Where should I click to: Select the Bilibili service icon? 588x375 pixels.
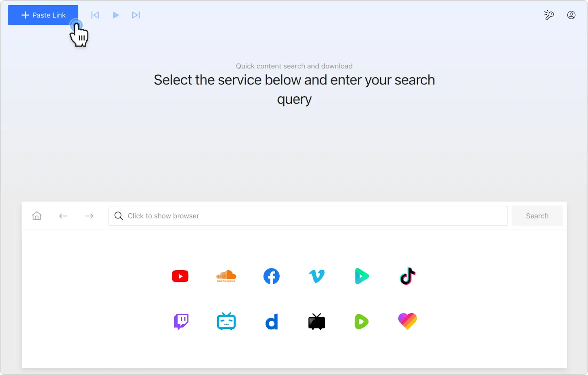(x=226, y=321)
